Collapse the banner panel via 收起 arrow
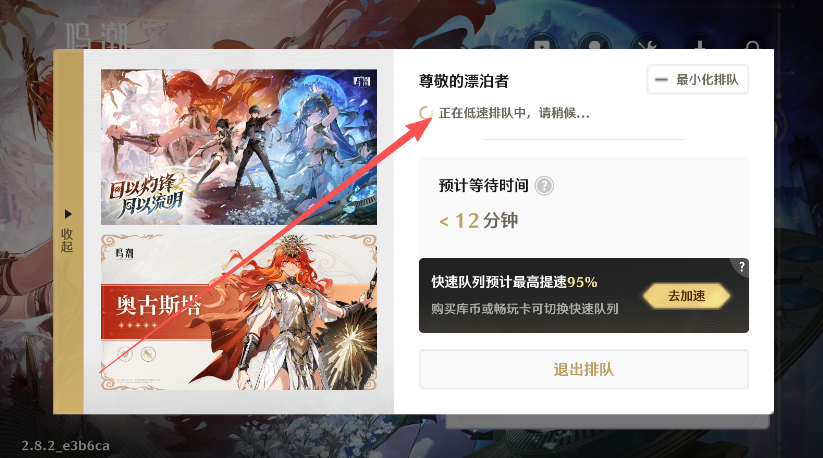 point(68,214)
